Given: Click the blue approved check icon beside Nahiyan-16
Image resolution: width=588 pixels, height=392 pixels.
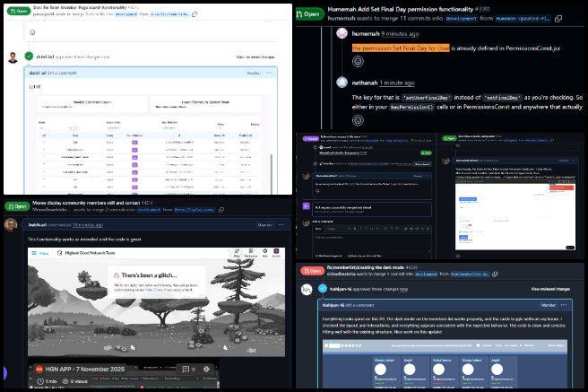Looking at the screenshot, I should [x=323, y=289].
